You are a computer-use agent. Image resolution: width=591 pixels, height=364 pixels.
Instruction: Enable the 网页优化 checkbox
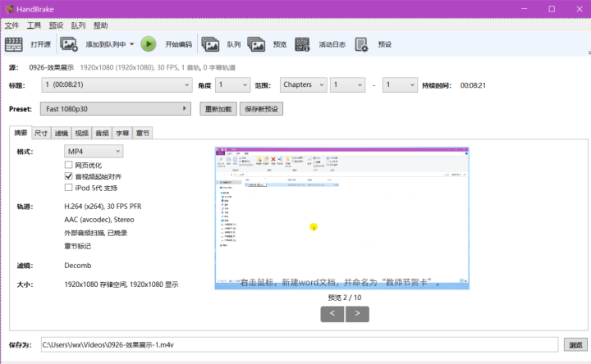coord(68,165)
